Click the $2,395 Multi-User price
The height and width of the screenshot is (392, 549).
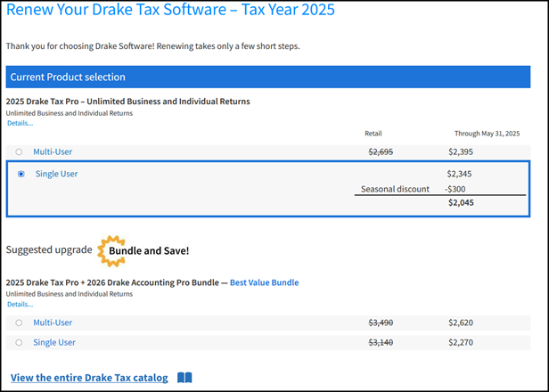click(x=461, y=151)
